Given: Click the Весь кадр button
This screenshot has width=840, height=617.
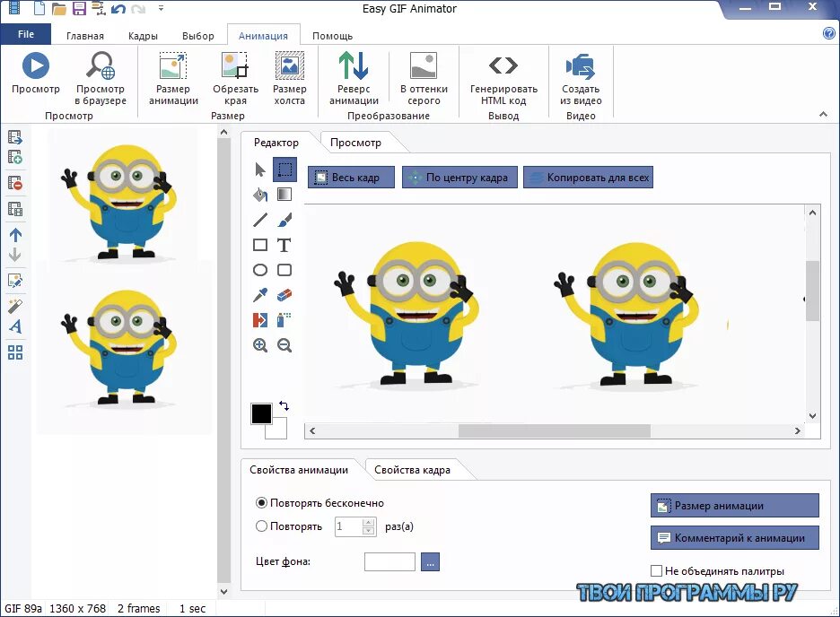Looking at the screenshot, I should point(351,178).
